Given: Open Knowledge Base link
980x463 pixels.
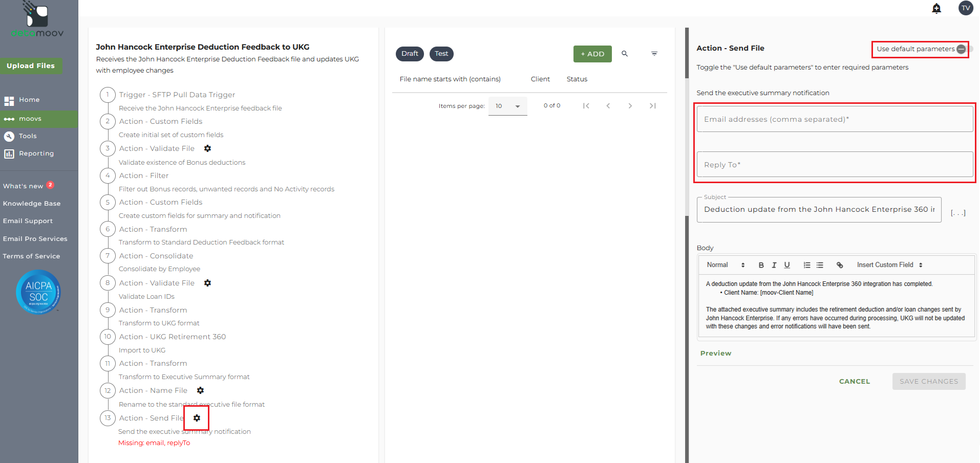Looking at the screenshot, I should coord(32,204).
